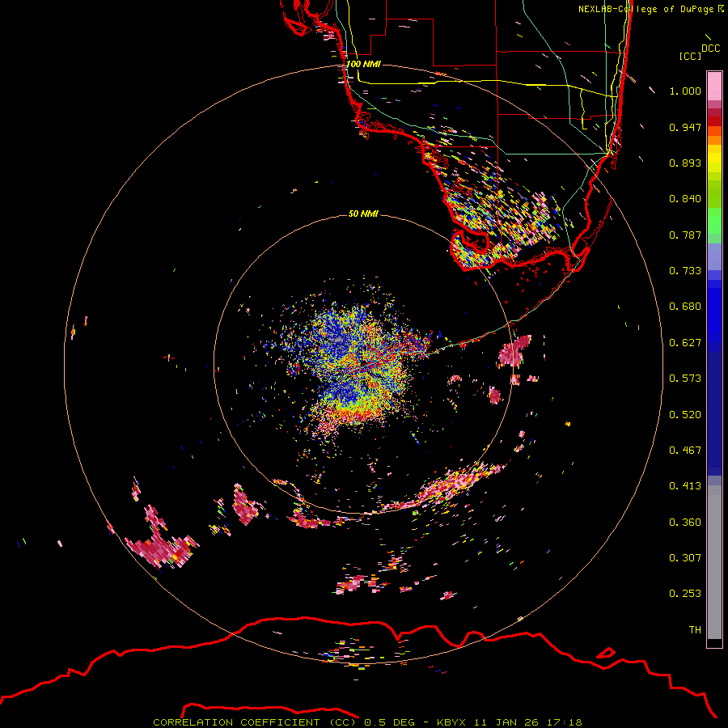Click the 0.360 scale value

pyautogui.click(x=685, y=523)
